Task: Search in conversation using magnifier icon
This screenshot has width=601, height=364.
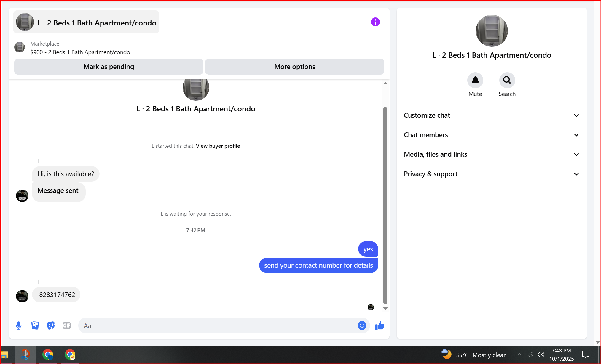Action: pos(507,80)
